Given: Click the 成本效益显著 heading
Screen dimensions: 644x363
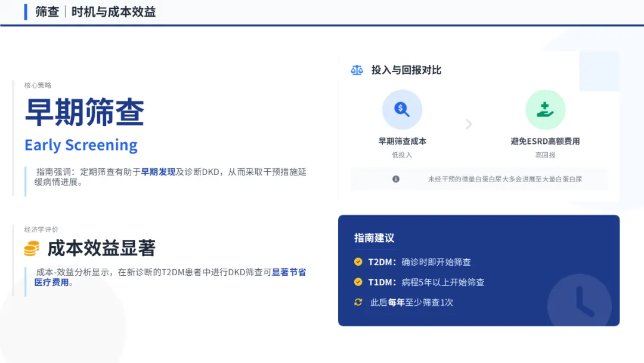Looking at the screenshot, I should [x=101, y=248].
